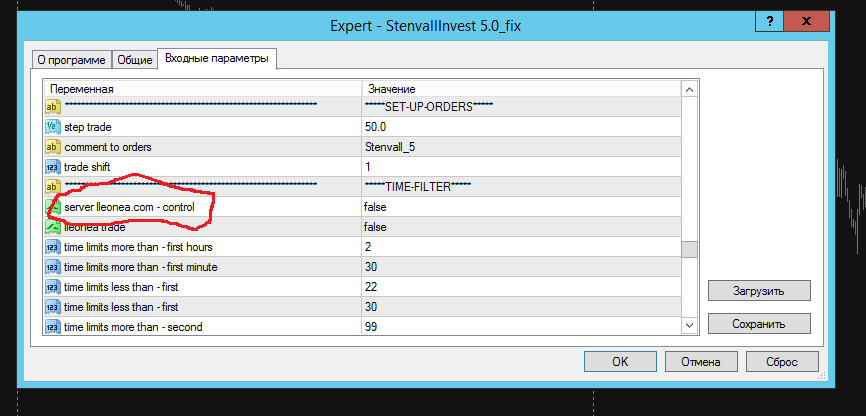Click integer icon of time limits first minute
Viewport: 866px width, 416px height.
tap(52, 267)
